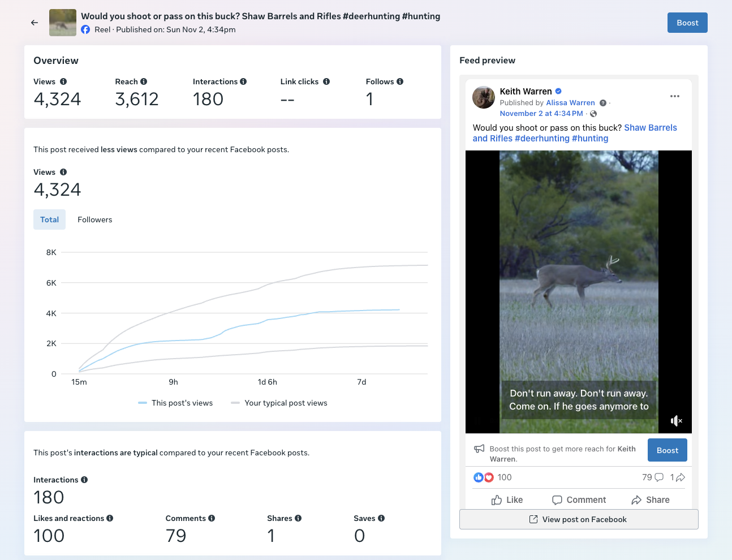Viewport: 732px width, 560px height.
Task: Unmute the reel with the speaker icon
Action: tap(676, 420)
